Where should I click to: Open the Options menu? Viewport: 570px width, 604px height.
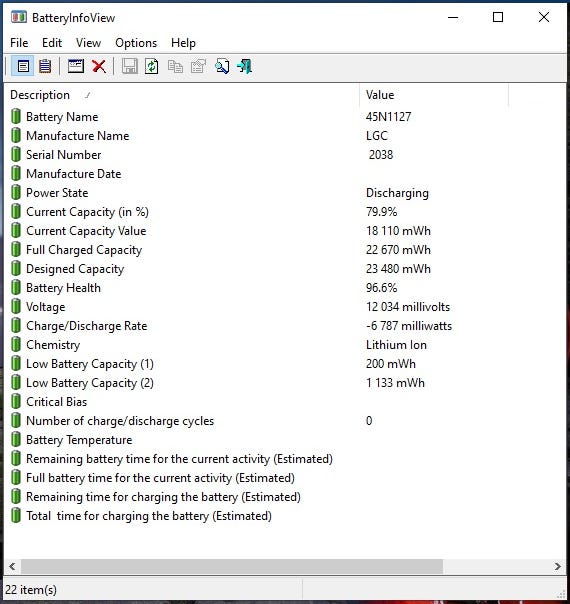(136, 43)
